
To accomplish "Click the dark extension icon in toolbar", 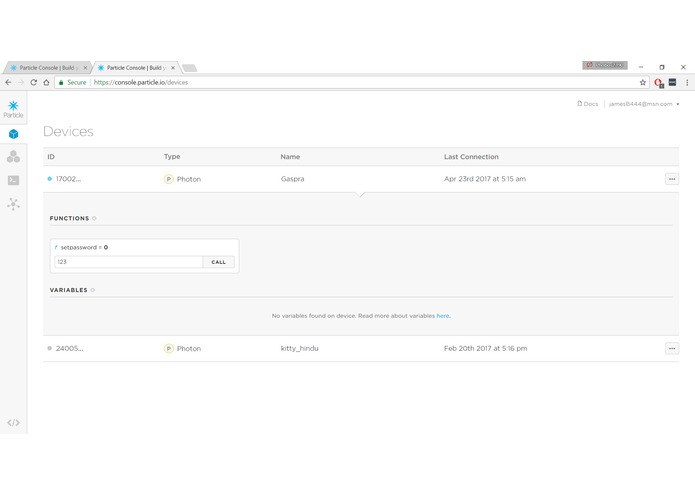I will coord(672,82).
